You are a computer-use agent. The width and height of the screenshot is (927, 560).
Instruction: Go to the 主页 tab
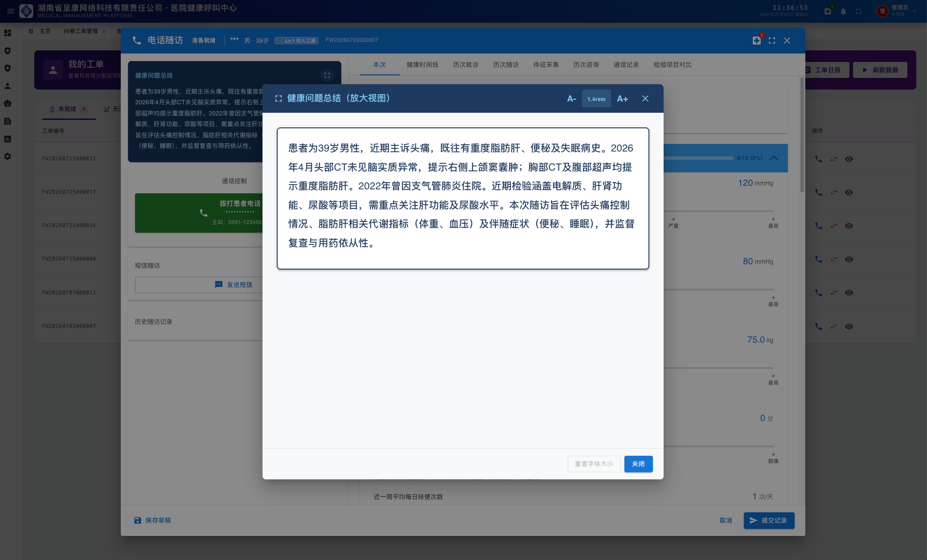tap(40, 31)
